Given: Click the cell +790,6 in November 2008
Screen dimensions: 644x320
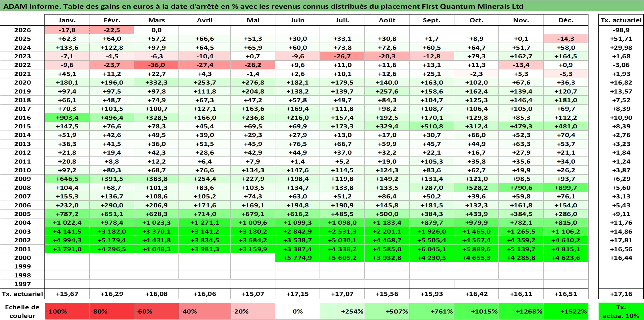Looking at the screenshot, I should click(x=521, y=188).
